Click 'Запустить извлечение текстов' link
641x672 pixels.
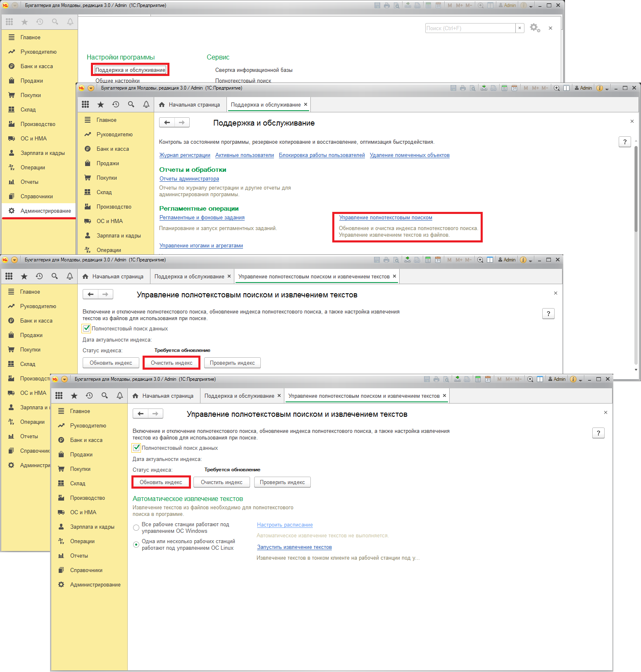[294, 547]
